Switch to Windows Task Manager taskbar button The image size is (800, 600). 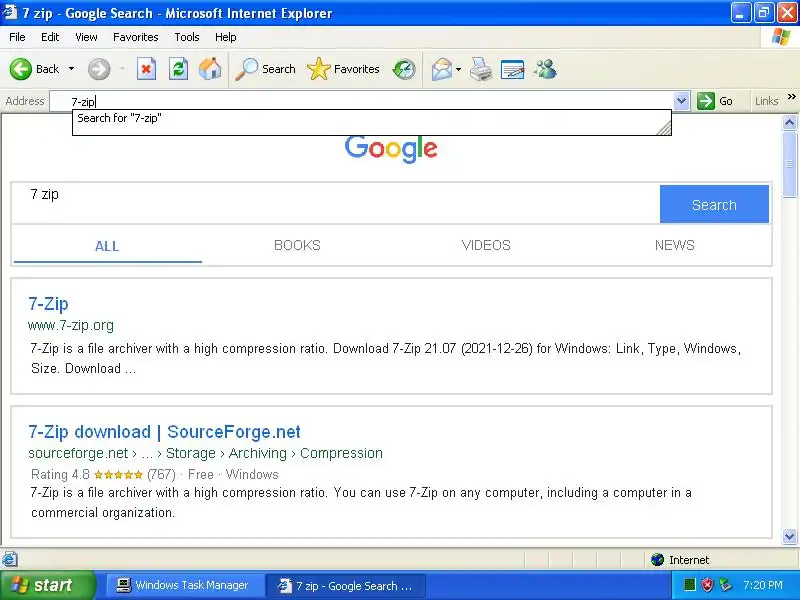(x=184, y=586)
